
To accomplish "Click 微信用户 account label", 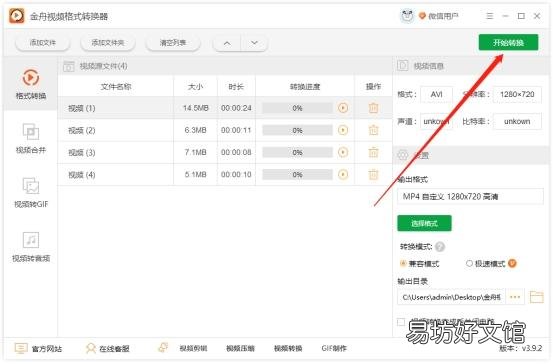I will (x=443, y=16).
